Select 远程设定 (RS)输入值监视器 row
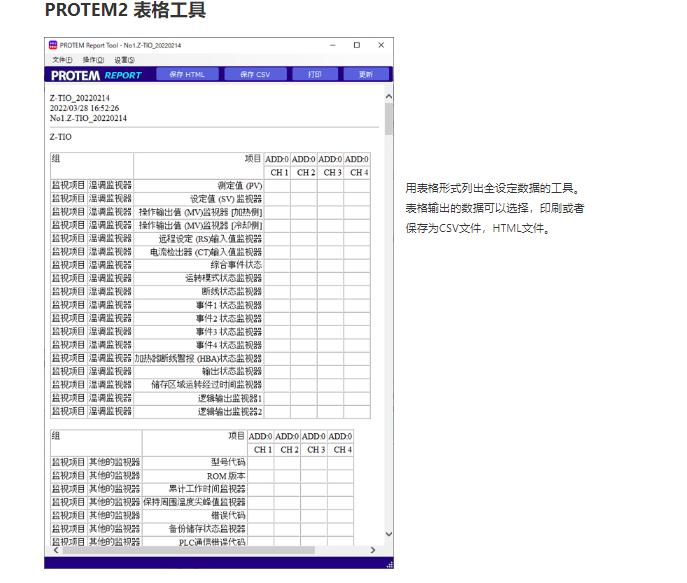The image size is (687, 583). [210, 239]
